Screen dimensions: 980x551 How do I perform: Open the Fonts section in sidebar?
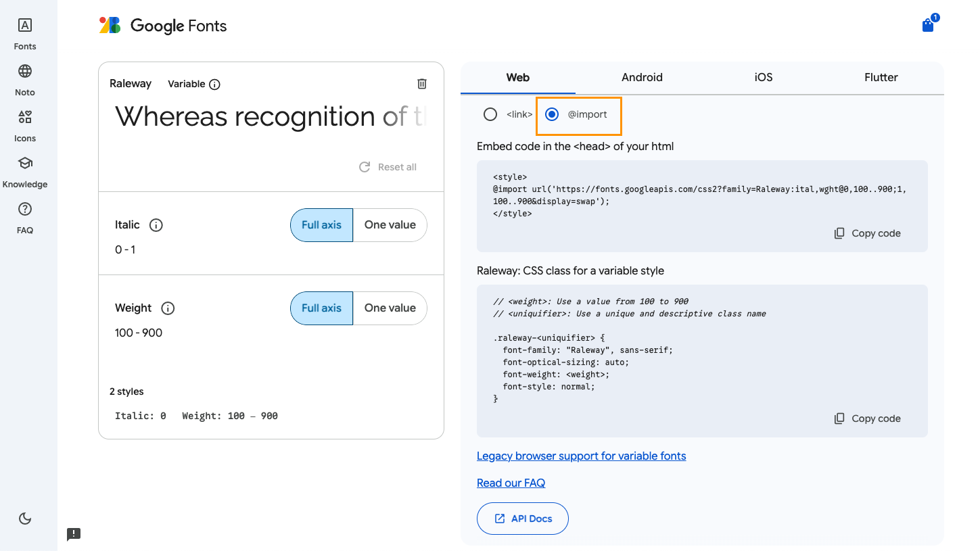click(25, 34)
